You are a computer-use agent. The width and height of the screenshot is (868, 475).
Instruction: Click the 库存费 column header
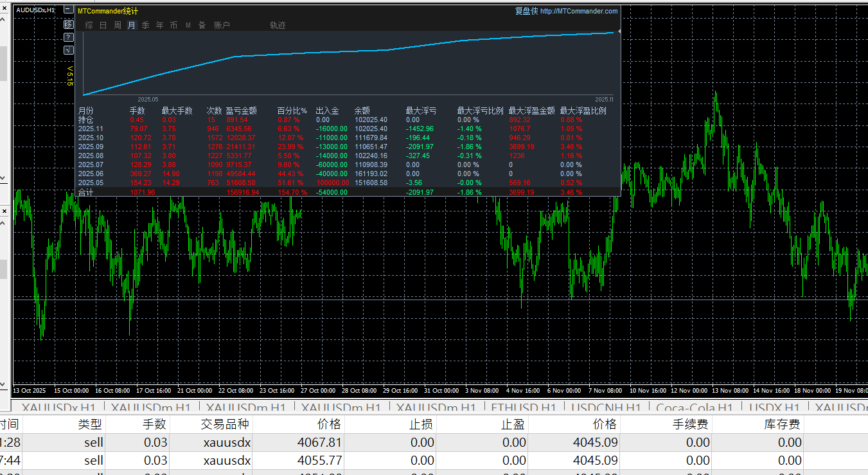pyautogui.click(x=783, y=424)
